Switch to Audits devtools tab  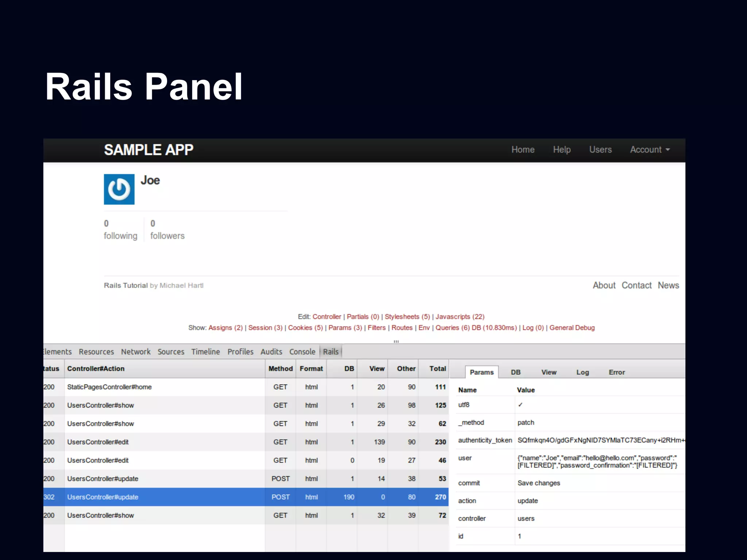(x=271, y=352)
